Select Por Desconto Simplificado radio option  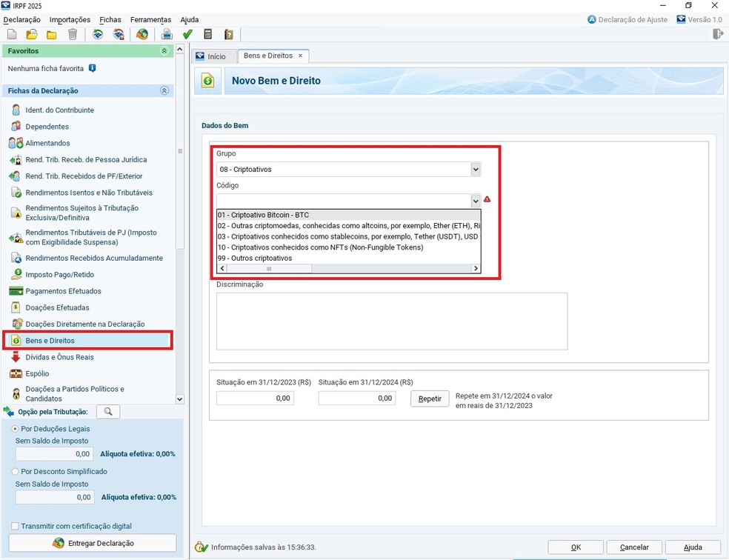tap(16, 471)
